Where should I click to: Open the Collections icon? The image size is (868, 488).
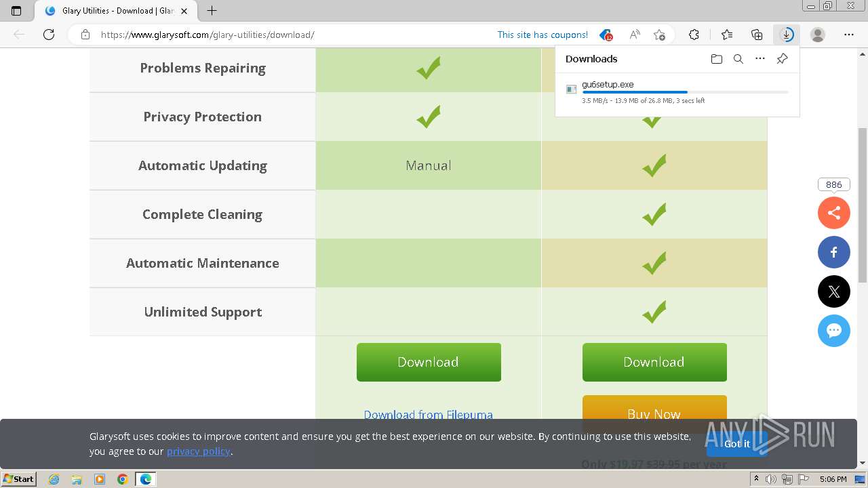pyautogui.click(x=757, y=35)
